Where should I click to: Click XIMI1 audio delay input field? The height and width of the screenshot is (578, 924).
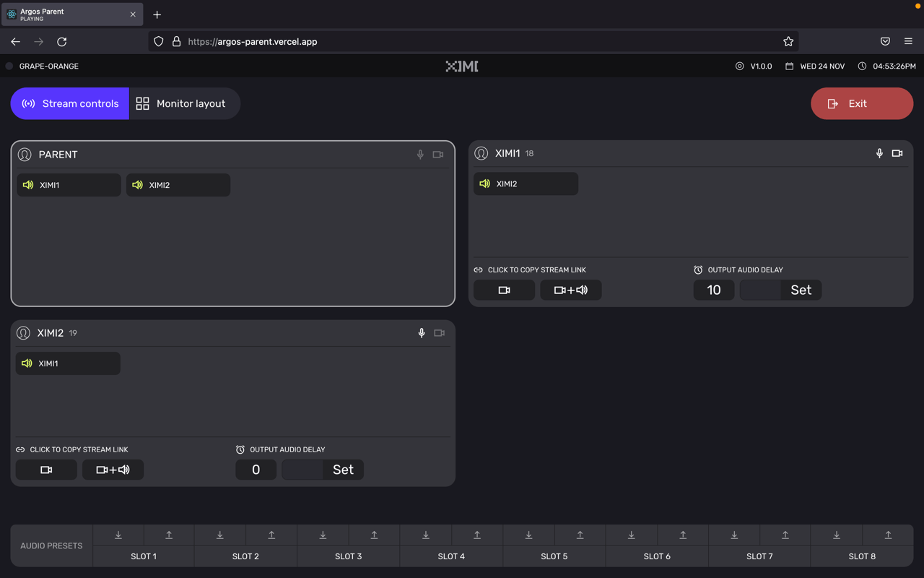point(760,290)
